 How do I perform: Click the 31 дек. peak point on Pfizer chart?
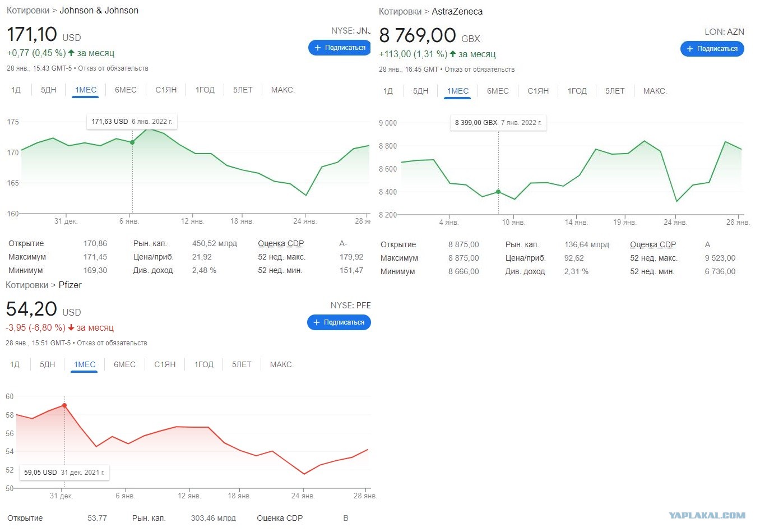(x=64, y=405)
